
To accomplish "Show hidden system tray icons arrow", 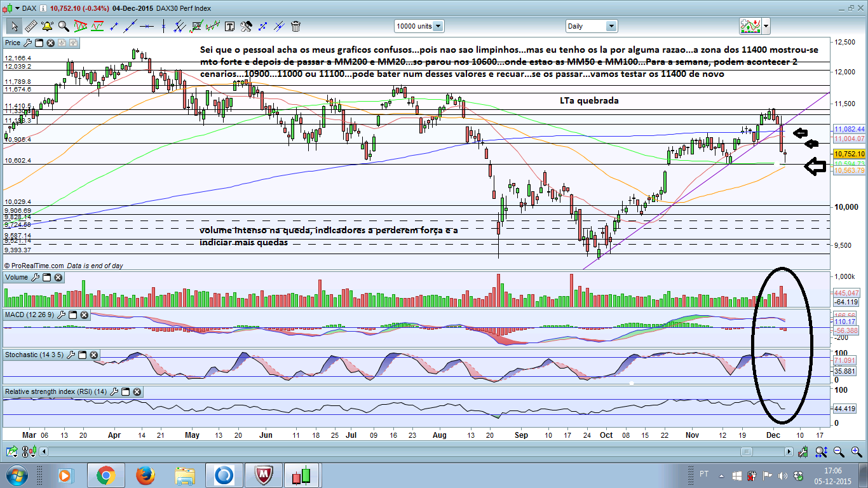I will click(x=721, y=476).
